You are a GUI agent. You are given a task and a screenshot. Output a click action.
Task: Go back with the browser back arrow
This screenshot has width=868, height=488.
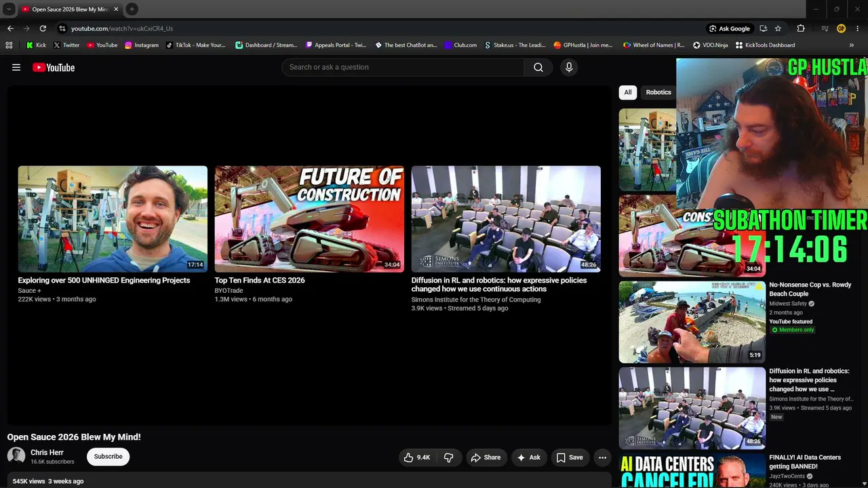click(x=10, y=28)
